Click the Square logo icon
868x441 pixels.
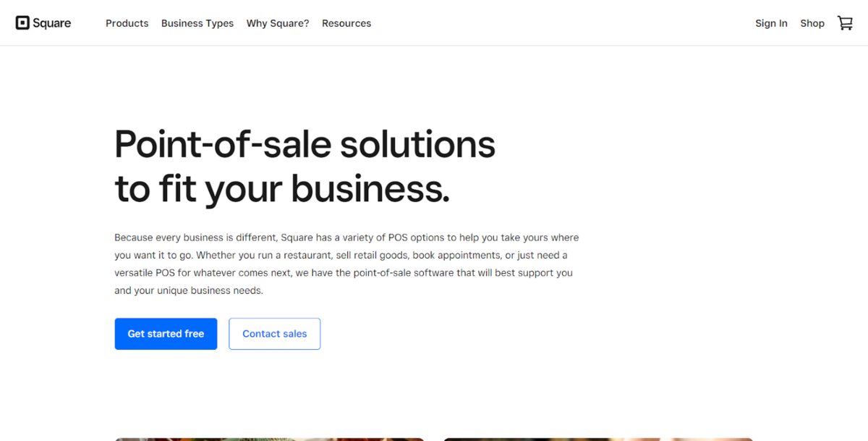[x=22, y=23]
